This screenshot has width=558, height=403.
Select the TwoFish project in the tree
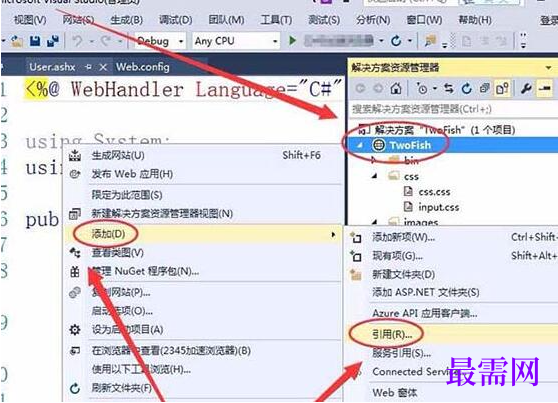tap(410, 145)
